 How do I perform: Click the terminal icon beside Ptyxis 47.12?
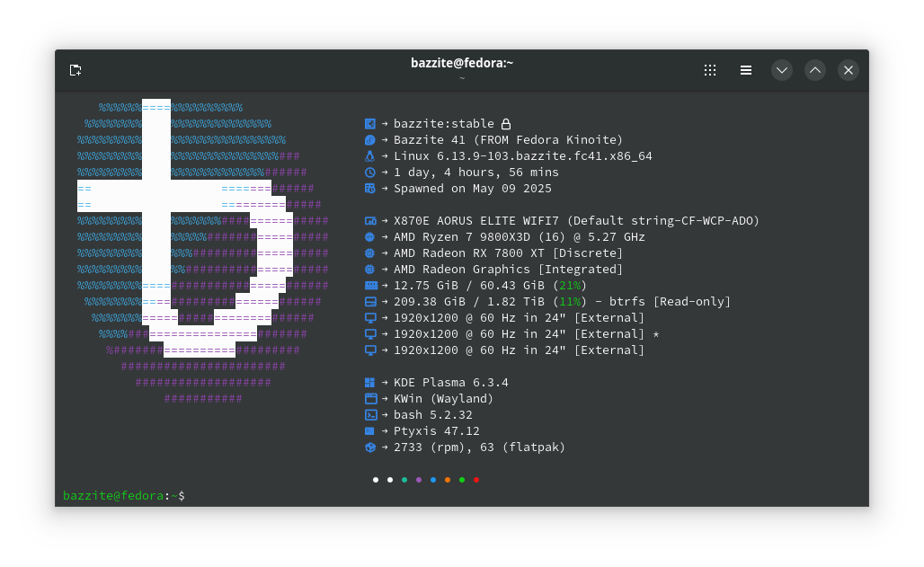click(369, 430)
